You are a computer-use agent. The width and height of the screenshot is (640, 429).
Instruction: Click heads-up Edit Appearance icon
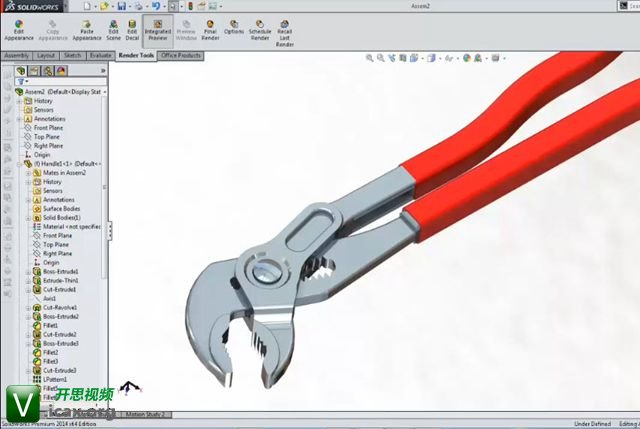[467, 58]
